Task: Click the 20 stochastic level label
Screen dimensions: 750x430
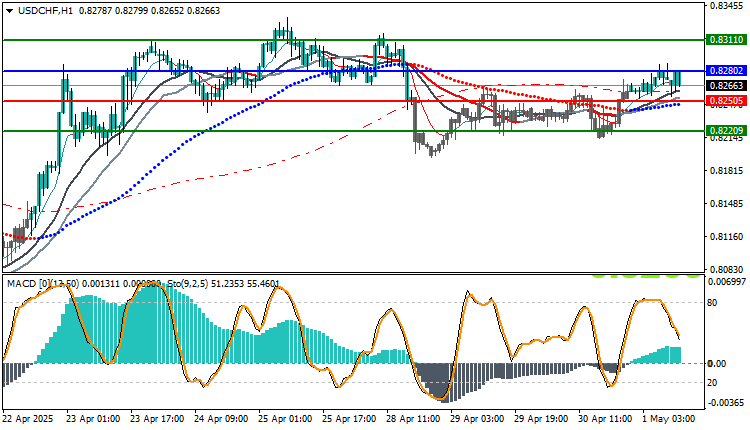Action: [712, 383]
